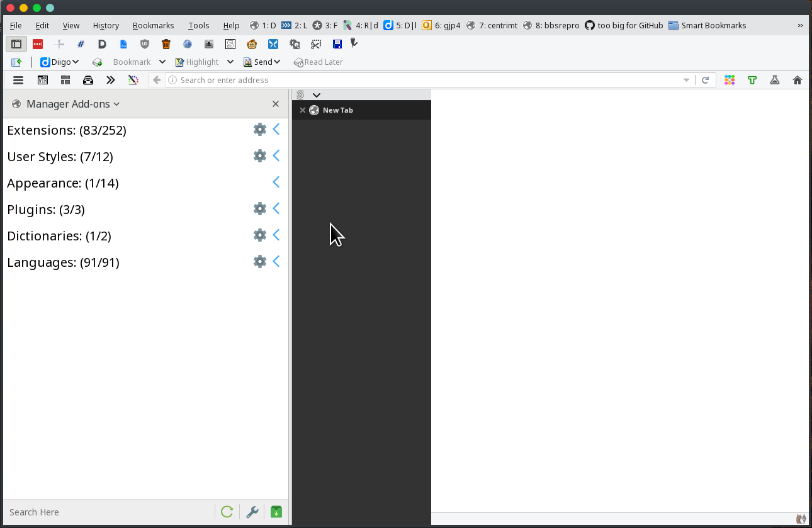Click the Read Later button
812x528 pixels.
(x=318, y=62)
